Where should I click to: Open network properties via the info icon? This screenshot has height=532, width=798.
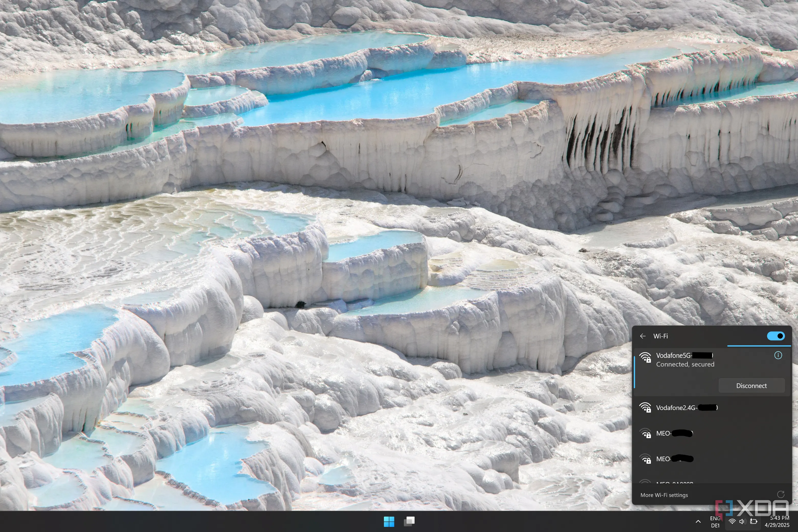(778, 355)
